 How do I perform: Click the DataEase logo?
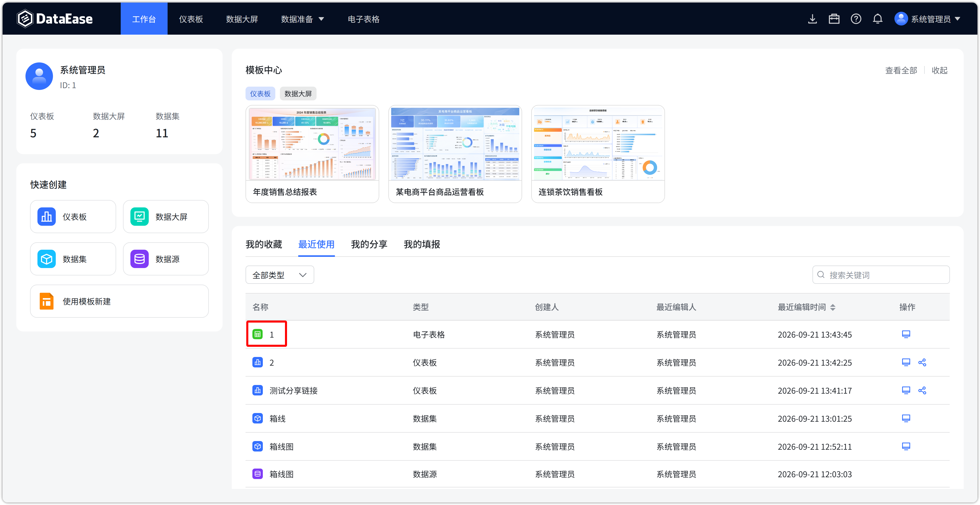tap(55, 19)
